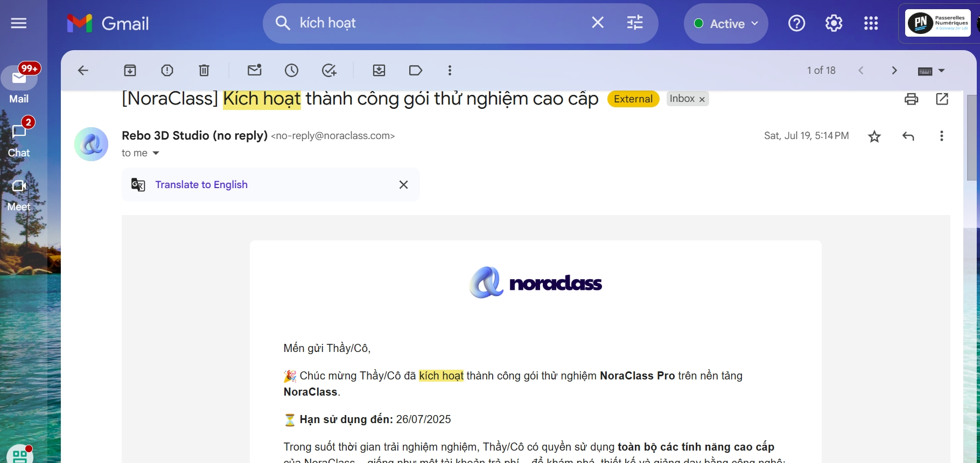This screenshot has height=463, width=980.
Task: Click the Passerelles Numériques account logo
Action: point(937,23)
